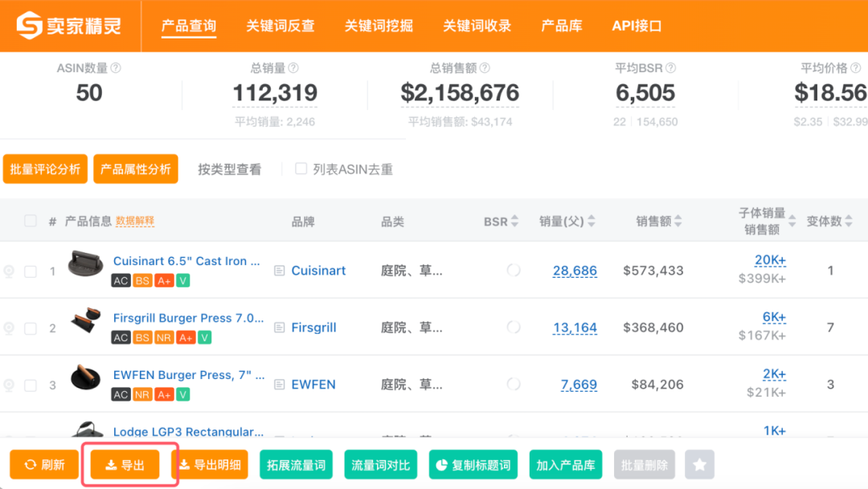Viewport: 868px width, 489px height.
Task: Check the row 2 Firsgrill checkbox
Action: [31, 328]
